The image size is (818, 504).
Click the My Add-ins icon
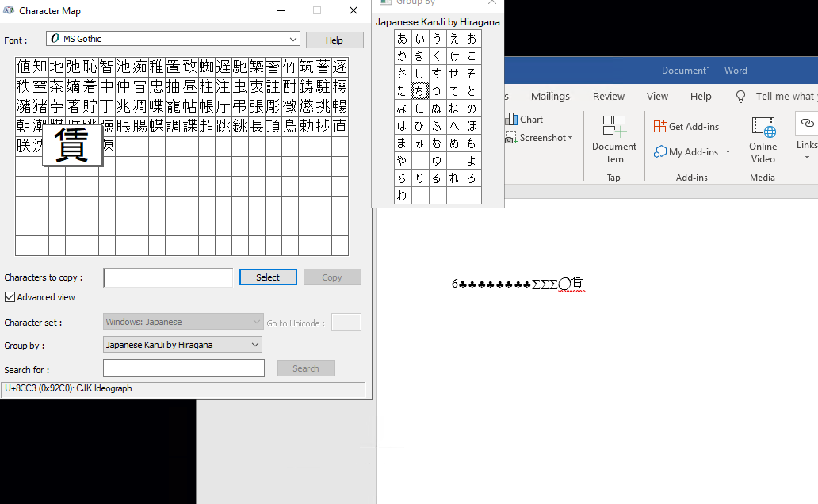(660, 152)
